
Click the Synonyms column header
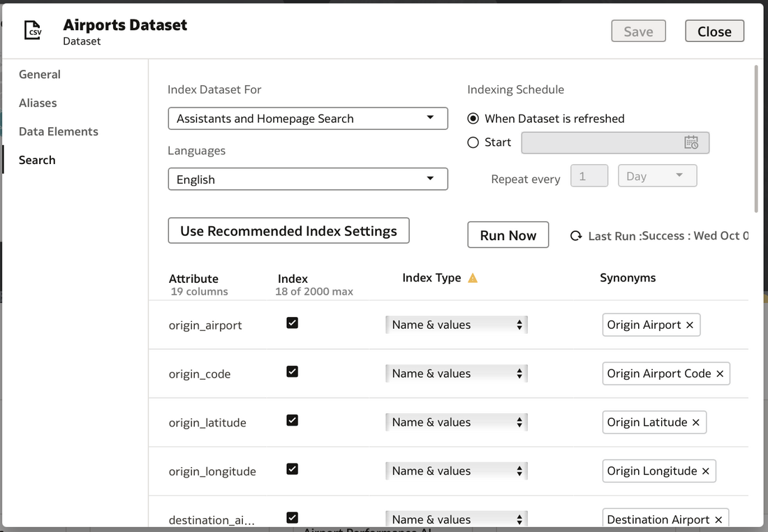628,278
